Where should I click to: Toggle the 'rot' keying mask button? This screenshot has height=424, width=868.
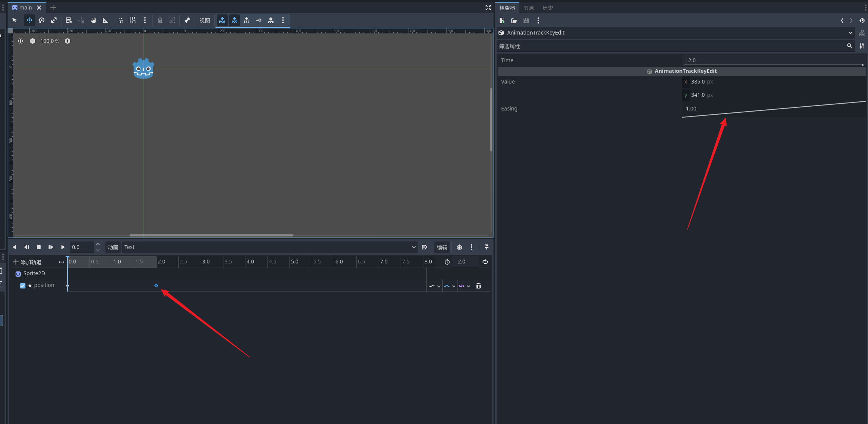tap(234, 20)
